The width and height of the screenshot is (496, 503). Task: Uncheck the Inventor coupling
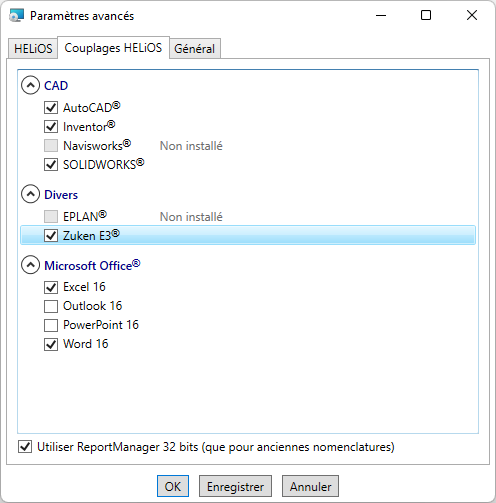(51, 127)
